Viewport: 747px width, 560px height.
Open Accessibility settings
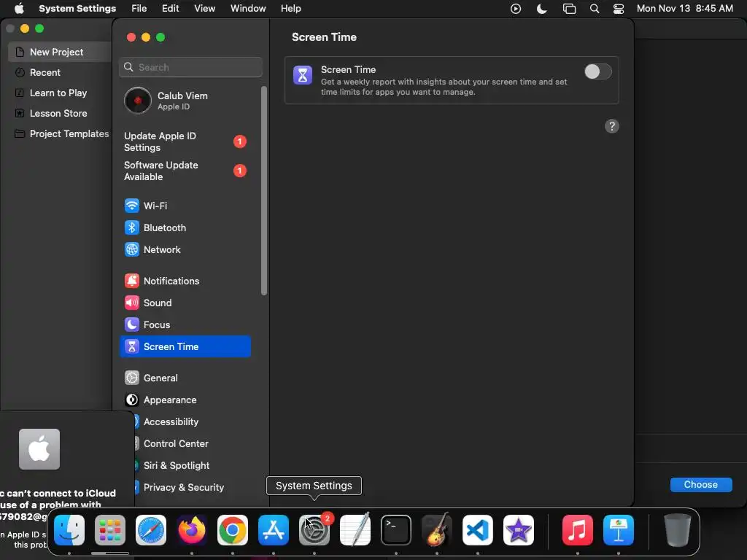click(x=190, y=422)
